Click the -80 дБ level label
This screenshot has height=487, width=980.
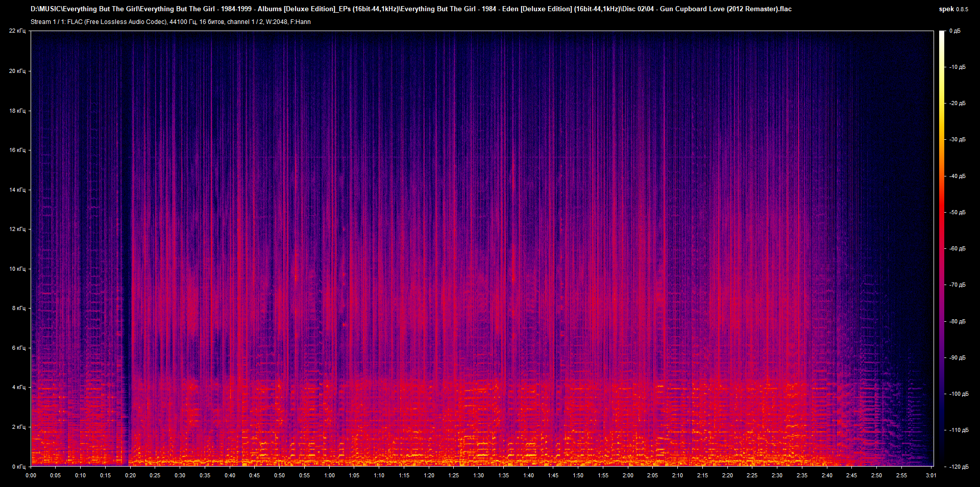(958, 322)
